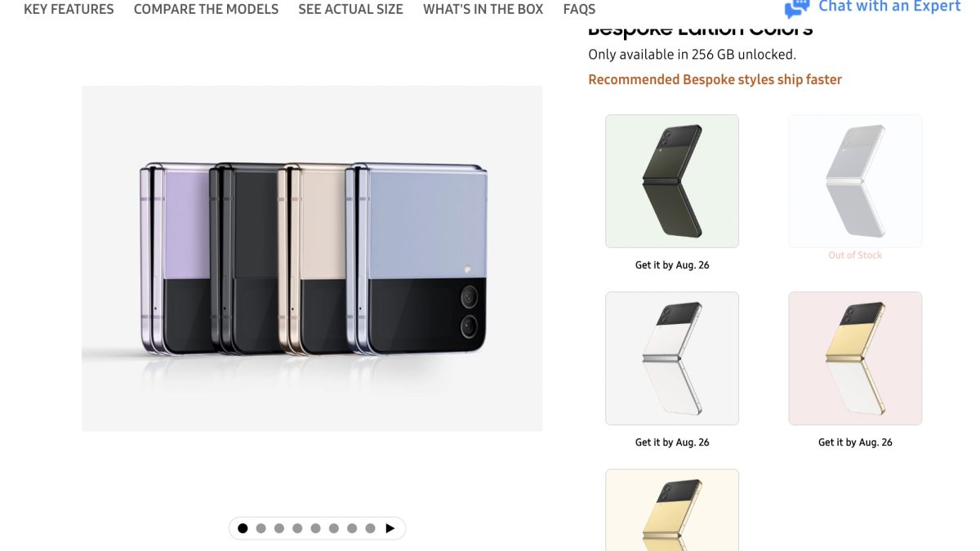Choose the yellow and white gold-frame style
The width and height of the screenshot is (980, 551).
coord(854,358)
